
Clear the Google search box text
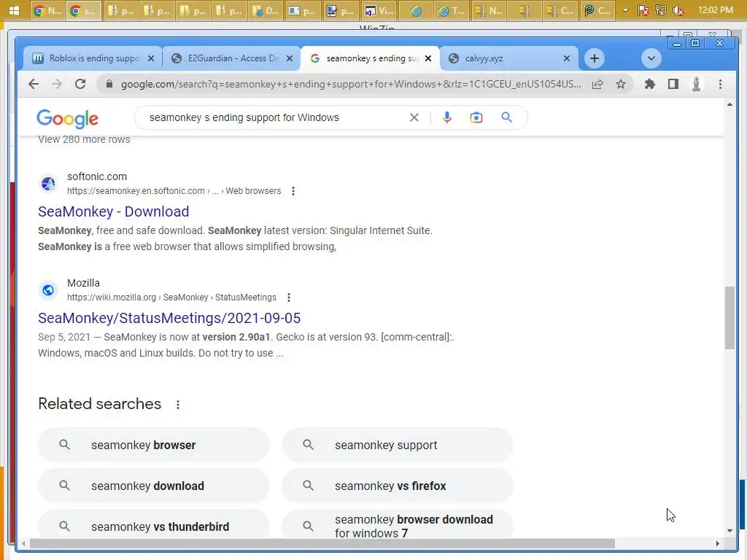click(x=414, y=117)
